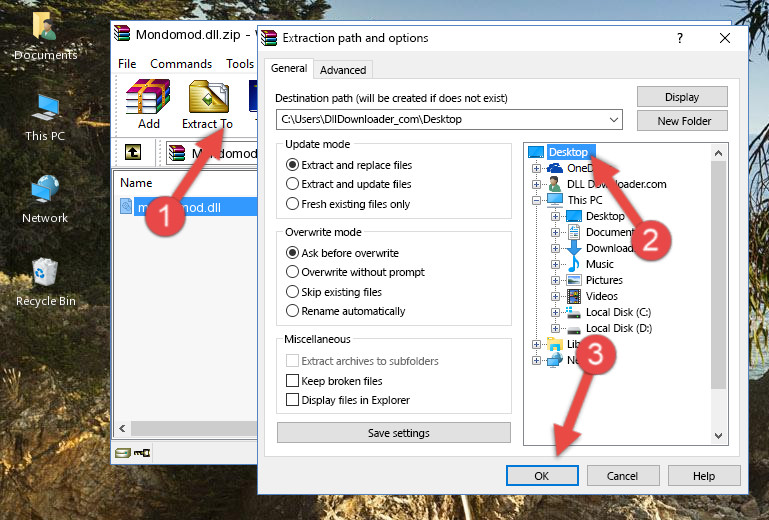Screen dimensions: 769x520
Task: Select Local Disk (D:) in tree
Action: pyautogui.click(x=618, y=328)
